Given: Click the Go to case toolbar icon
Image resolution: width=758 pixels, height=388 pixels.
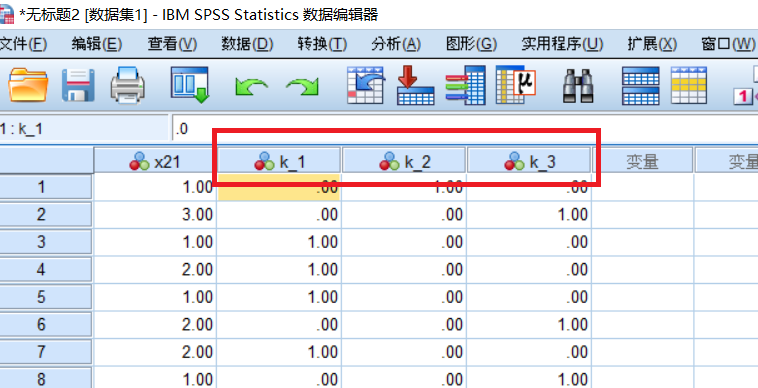Looking at the screenshot, I should pos(366,85).
